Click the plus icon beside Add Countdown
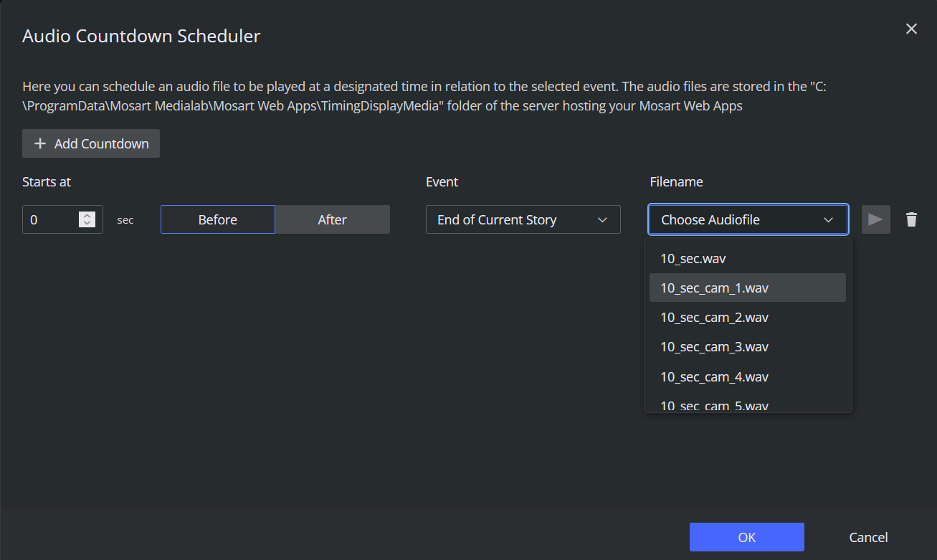Screen dimensions: 937x560 coord(40,143)
